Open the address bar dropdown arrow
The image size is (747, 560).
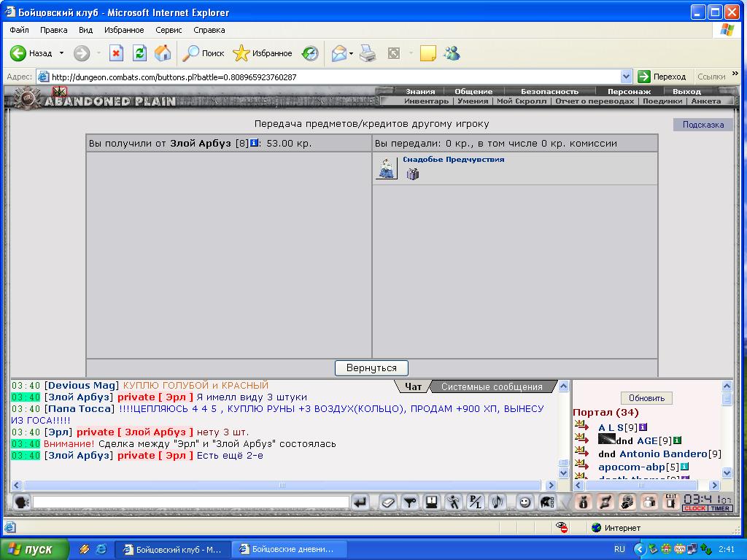pyautogui.click(x=626, y=77)
